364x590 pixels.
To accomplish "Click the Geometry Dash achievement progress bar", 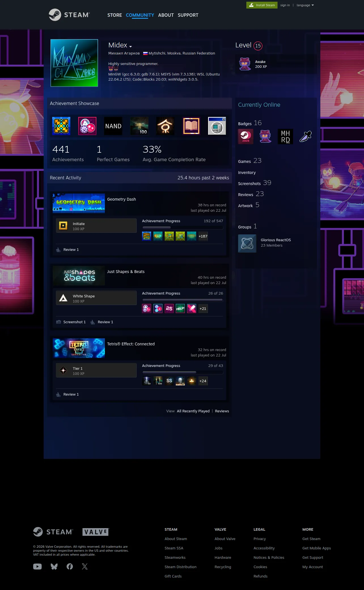I will pyautogui.click(x=183, y=228).
